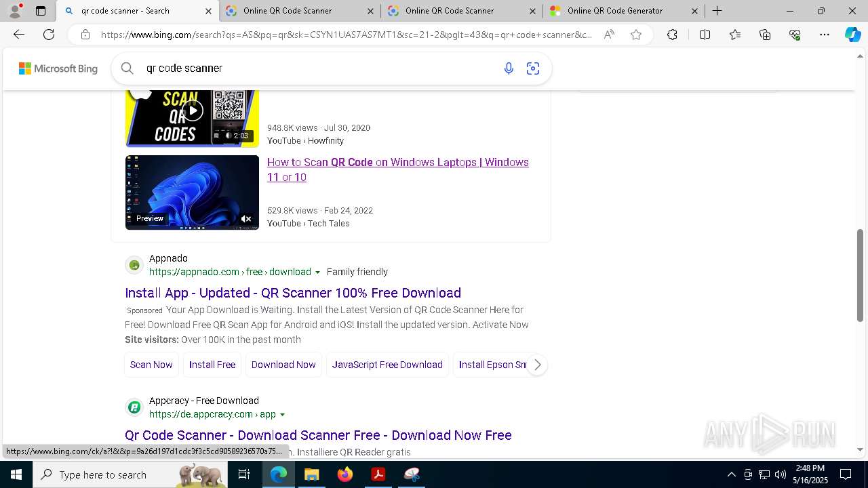Open Favorites list icon
The height and width of the screenshot is (488, 868).
[735, 35]
